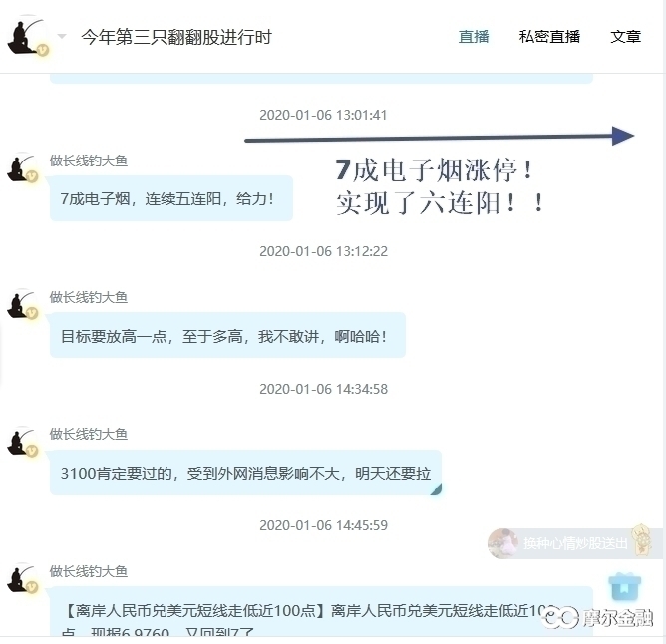666x644 pixels.
Task: Open username 做长线钓大鱼 above 目标要放高一点 message
Action: (89, 297)
